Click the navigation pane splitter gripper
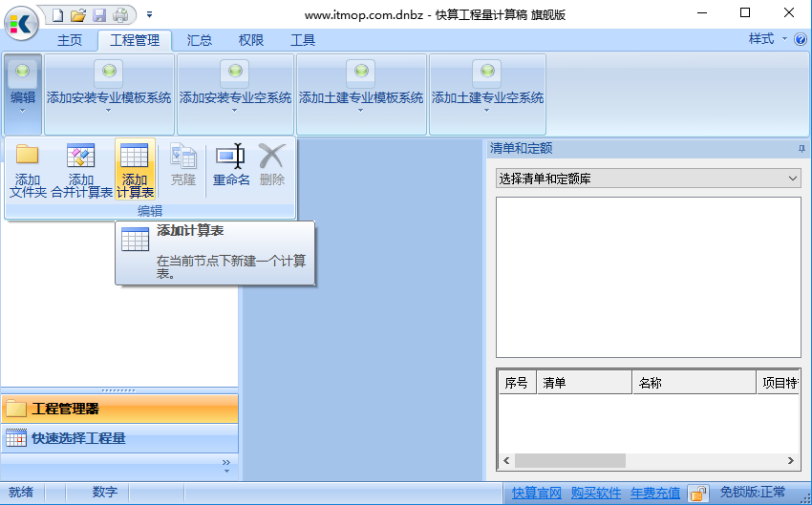This screenshot has height=505, width=812. 119,390
